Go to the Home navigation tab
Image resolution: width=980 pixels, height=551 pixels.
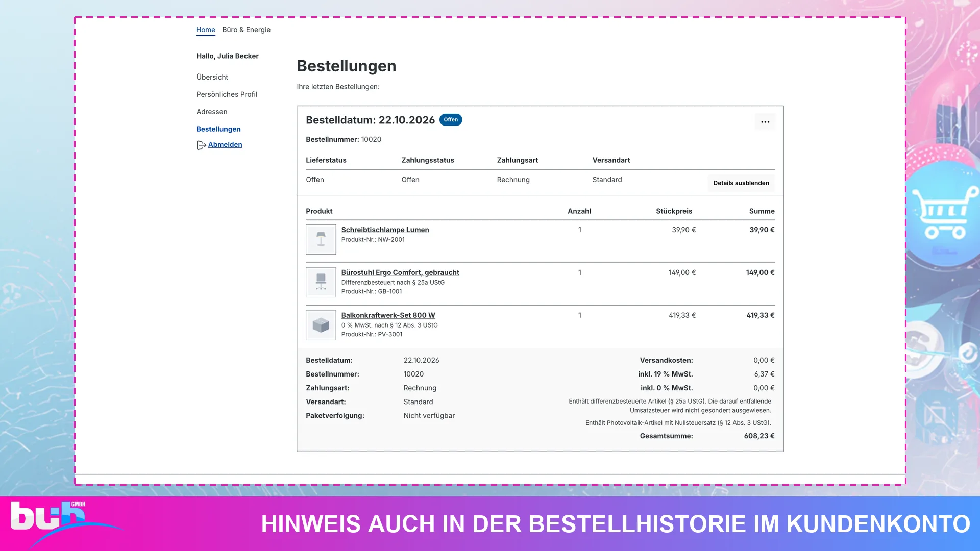[206, 30]
